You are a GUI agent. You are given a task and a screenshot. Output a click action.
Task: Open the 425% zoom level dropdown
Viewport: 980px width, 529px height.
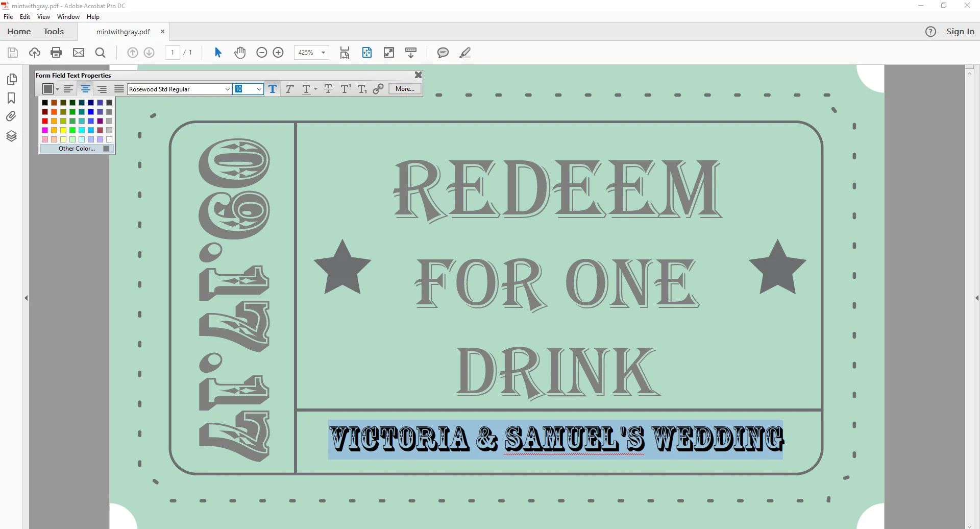323,53
